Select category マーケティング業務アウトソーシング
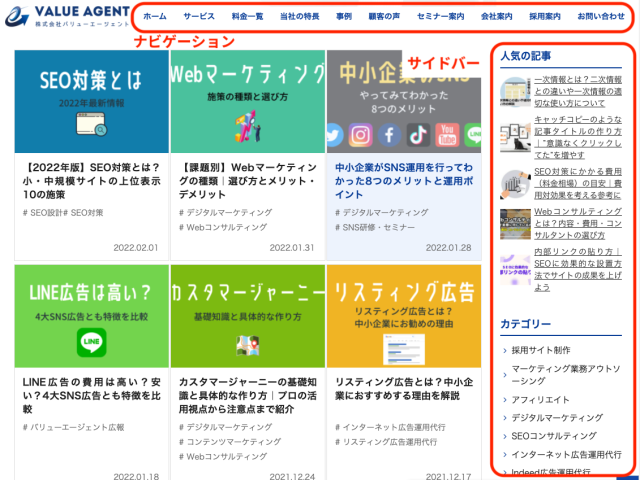Screen dimensions: 640x480 pos(566,375)
